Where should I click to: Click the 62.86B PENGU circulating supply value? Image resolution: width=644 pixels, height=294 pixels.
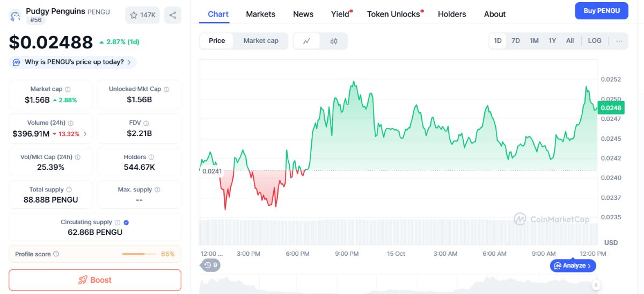(x=95, y=232)
